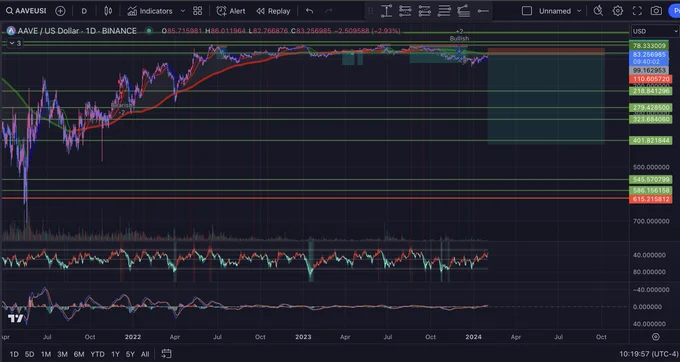
Task: Set range to 3M
Action: click(x=62, y=354)
